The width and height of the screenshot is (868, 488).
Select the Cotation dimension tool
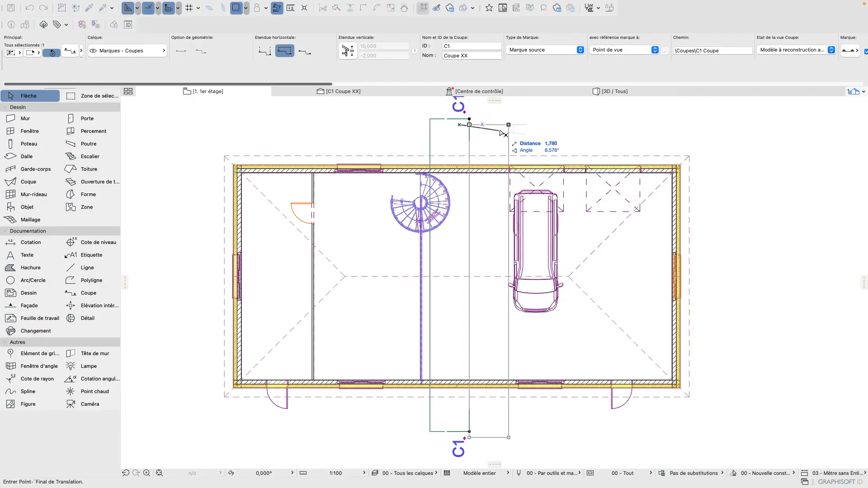point(30,242)
